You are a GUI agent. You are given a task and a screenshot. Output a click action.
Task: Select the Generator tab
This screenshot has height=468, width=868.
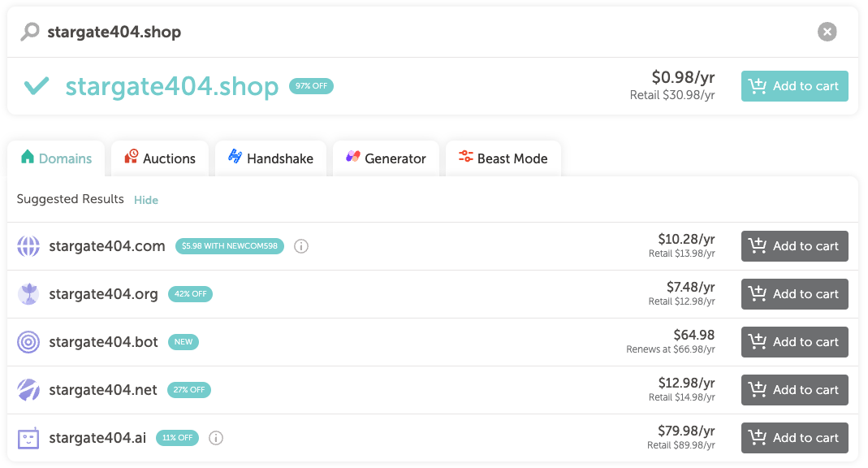[x=386, y=158]
